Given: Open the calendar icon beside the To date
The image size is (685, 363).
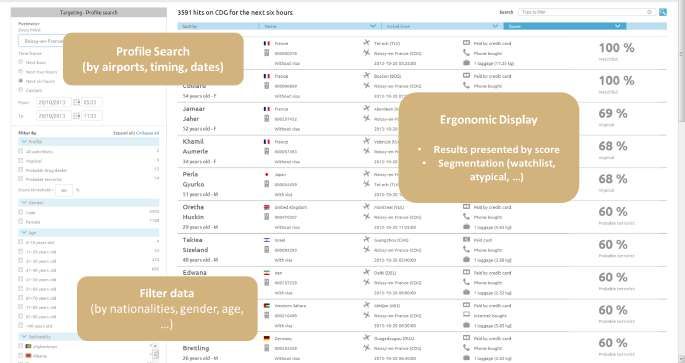Looking at the screenshot, I should pyautogui.click(x=76, y=116).
